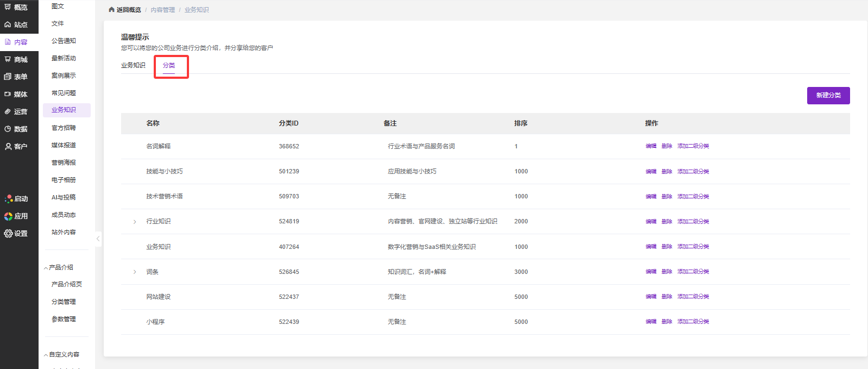Select the 分类 tab
The image size is (868, 369).
169,65
